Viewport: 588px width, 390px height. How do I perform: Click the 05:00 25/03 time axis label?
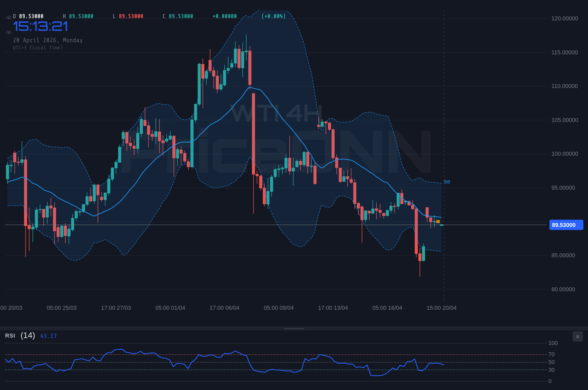(62, 308)
